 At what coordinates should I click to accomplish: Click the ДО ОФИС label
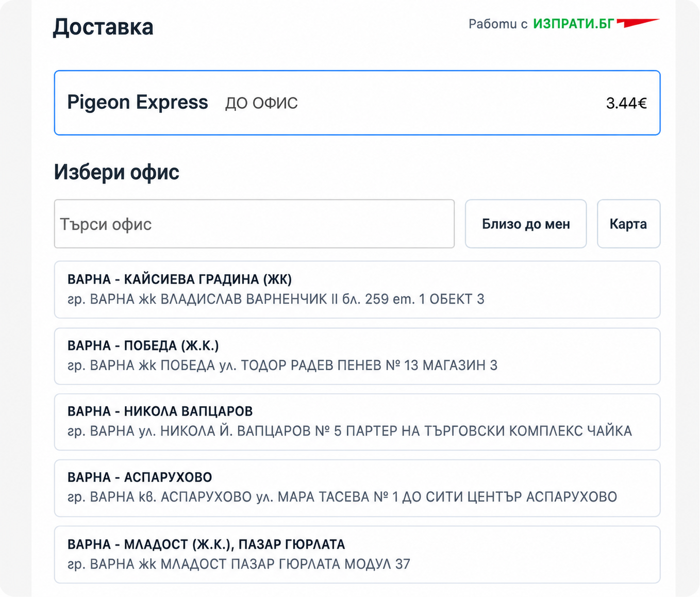pos(261,103)
